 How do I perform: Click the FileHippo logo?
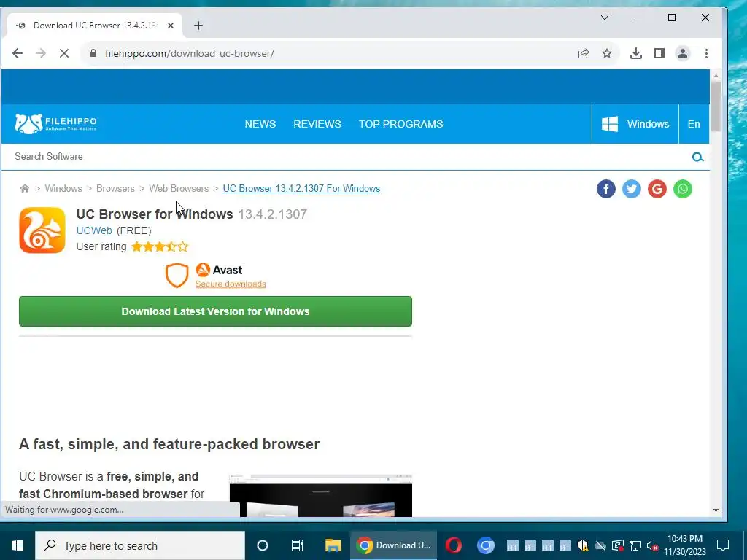tap(55, 124)
